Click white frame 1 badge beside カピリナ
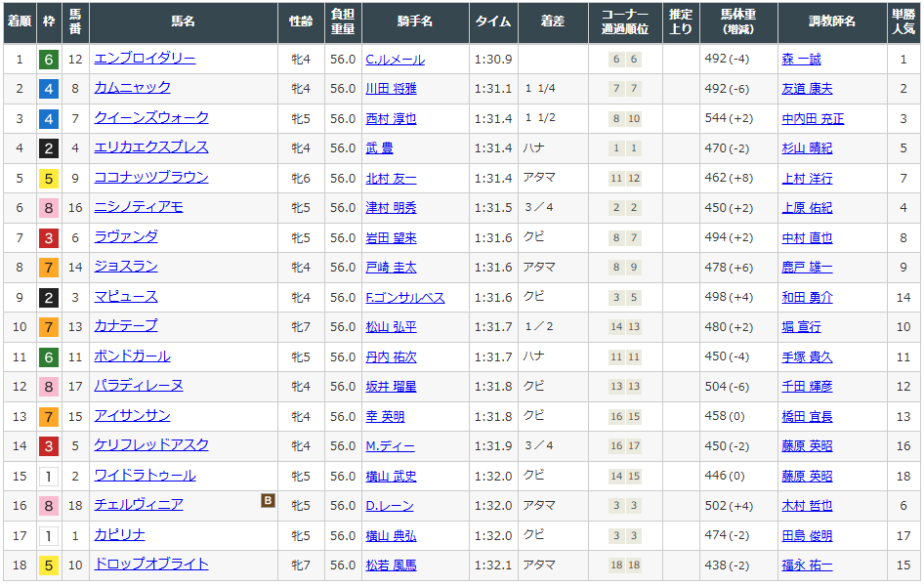 49,536
